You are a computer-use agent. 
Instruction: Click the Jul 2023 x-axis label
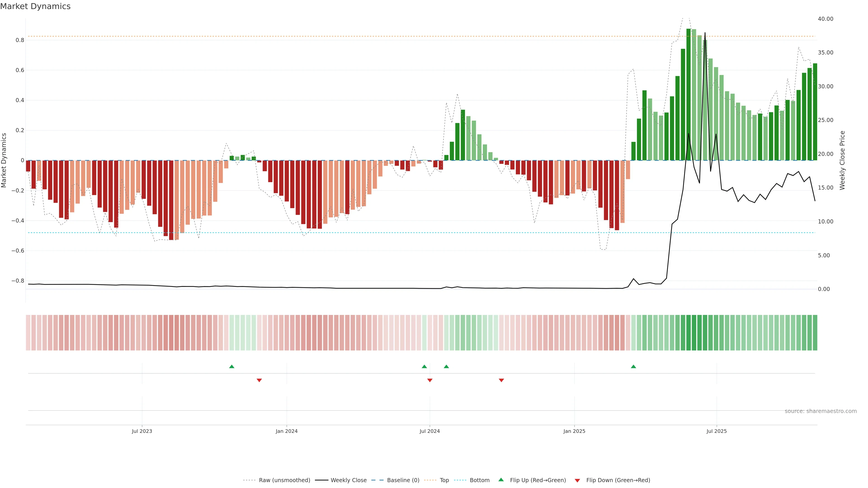click(x=142, y=431)
